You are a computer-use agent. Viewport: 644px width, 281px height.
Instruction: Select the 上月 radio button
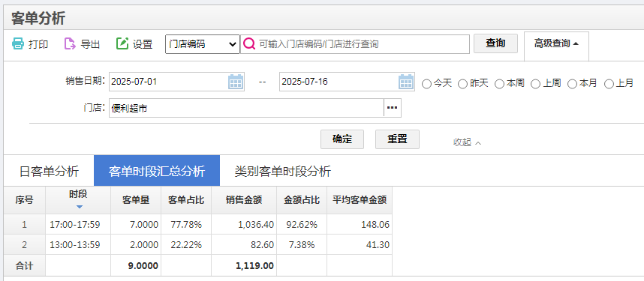point(609,84)
